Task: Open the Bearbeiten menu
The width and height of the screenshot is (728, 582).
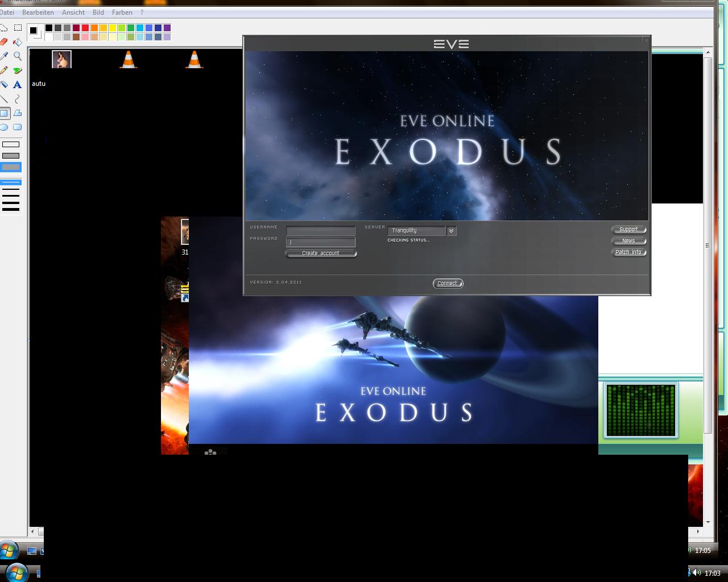Action: pyautogui.click(x=38, y=12)
